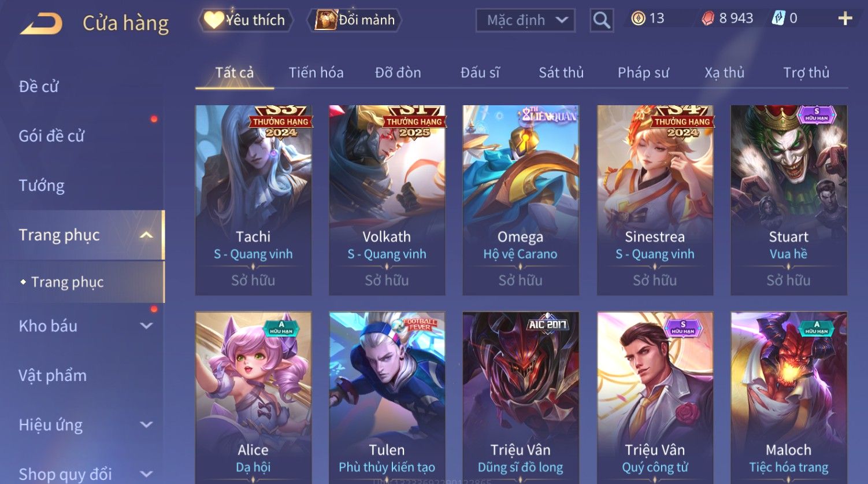
Task: Select the Stuart Vua hề skin card
Action: click(788, 200)
